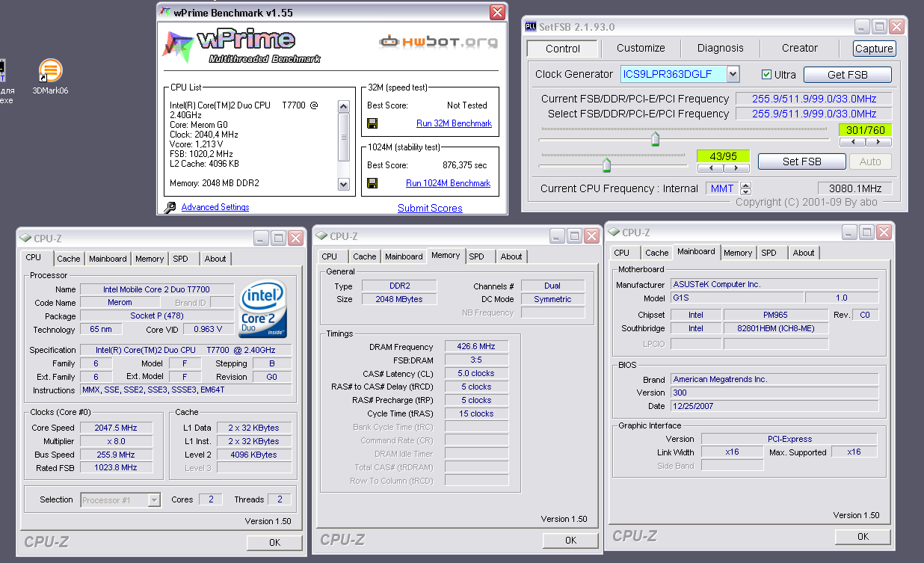The image size is (924, 563).
Task: Click the SetFSB PLL title bar icon
Action: click(531, 26)
